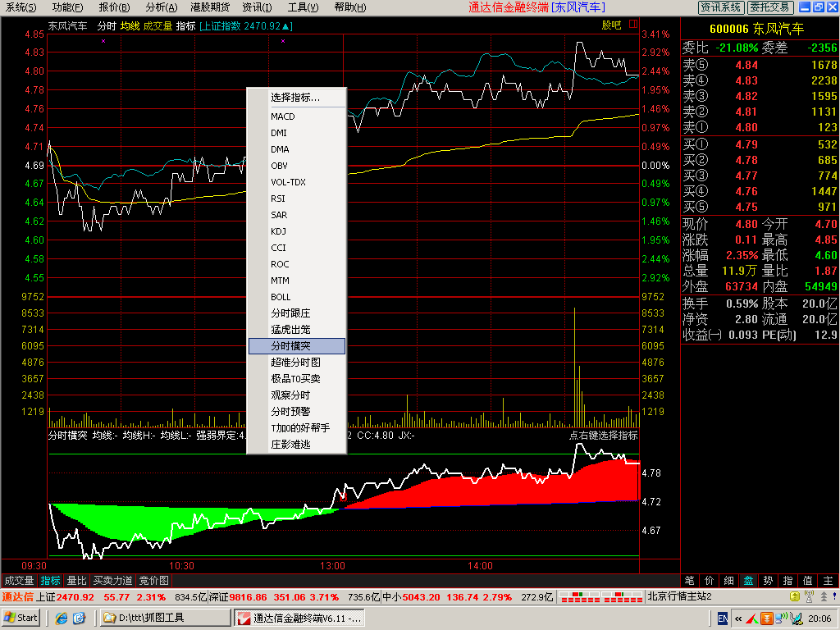The width and height of the screenshot is (840, 630).
Task: Click 委托交易 button in title bar
Action: 769,7
